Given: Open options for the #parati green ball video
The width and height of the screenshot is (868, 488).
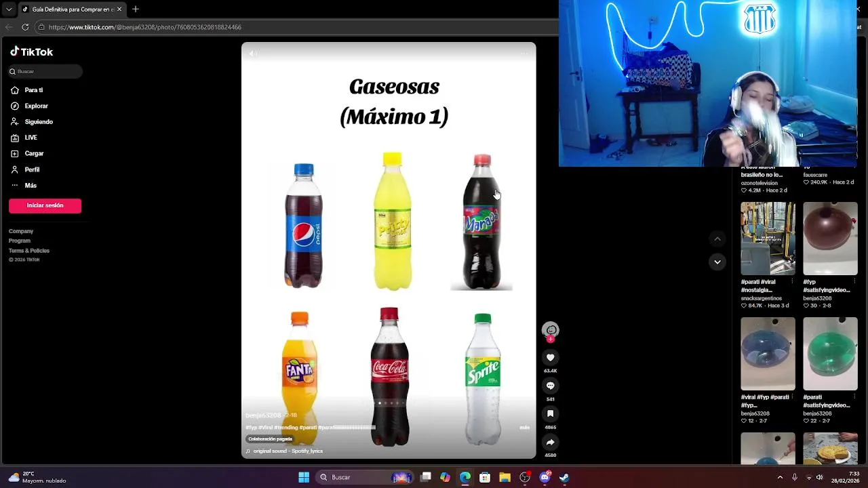Looking at the screenshot, I should [x=854, y=397].
